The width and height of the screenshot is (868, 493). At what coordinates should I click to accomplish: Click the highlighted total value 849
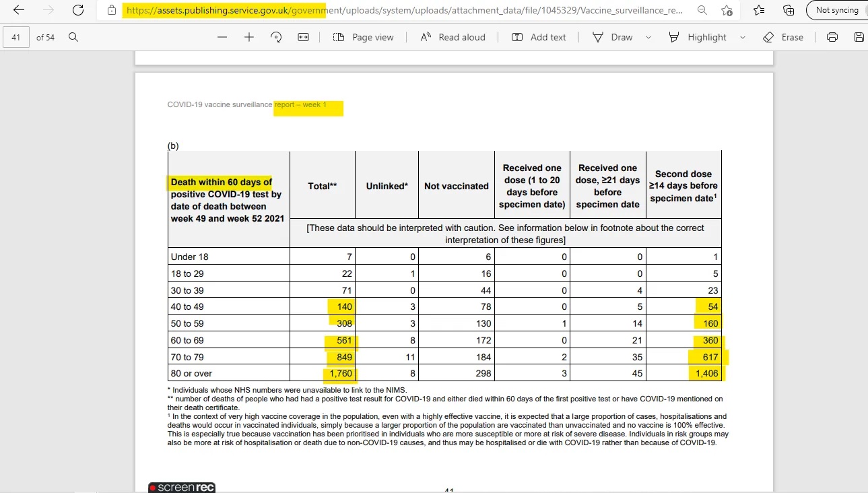click(x=343, y=357)
